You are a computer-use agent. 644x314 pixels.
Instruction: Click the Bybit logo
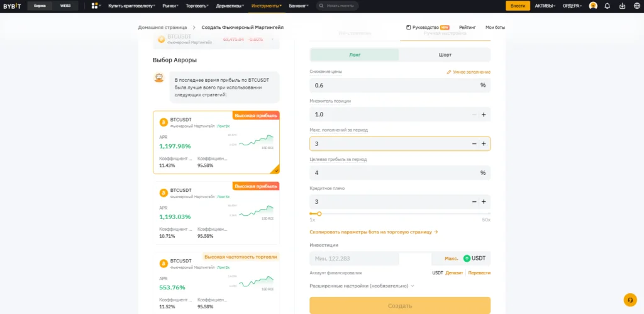point(13,6)
